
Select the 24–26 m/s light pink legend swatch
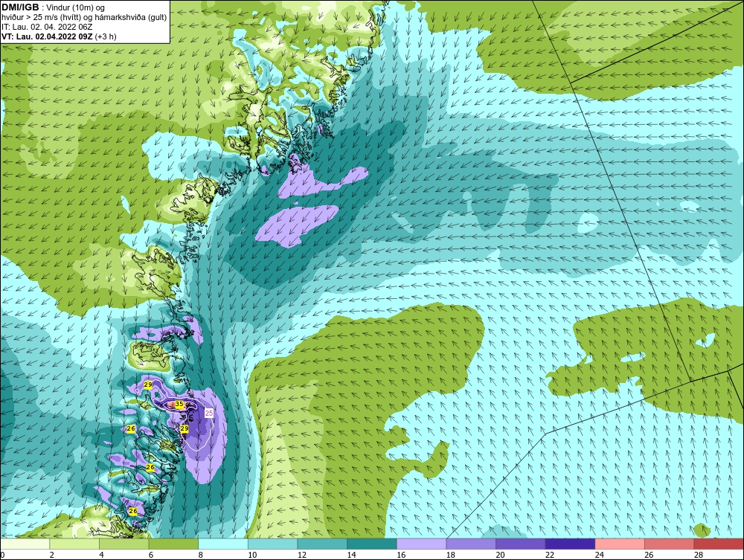[620, 544]
